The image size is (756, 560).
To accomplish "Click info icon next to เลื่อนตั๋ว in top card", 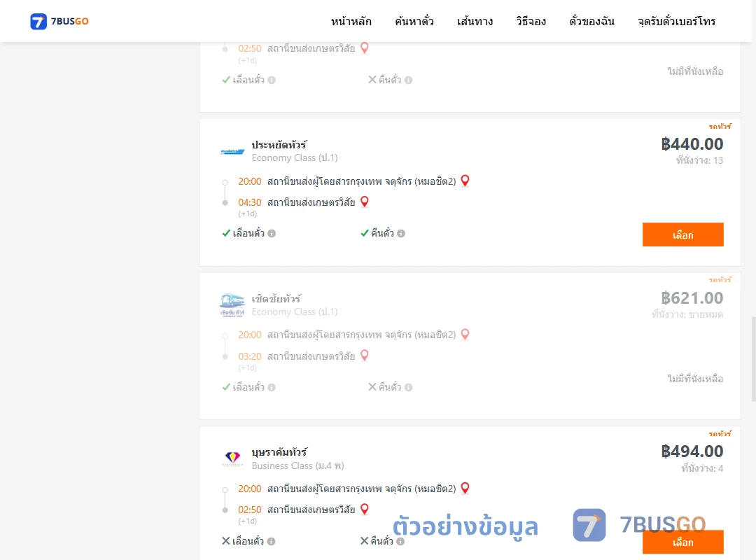I will click(272, 80).
